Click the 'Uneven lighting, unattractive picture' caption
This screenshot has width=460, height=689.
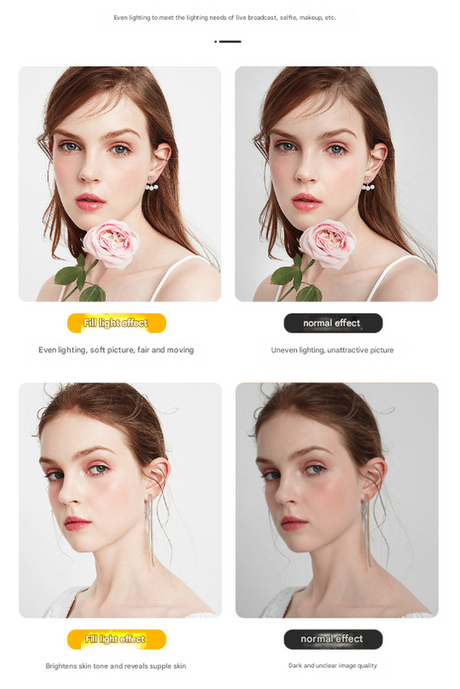[x=332, y=350]
